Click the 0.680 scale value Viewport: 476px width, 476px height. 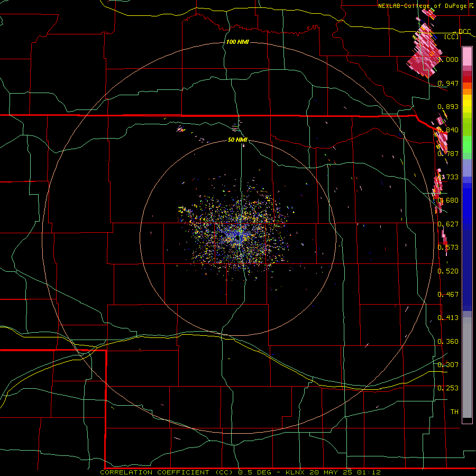448,200
